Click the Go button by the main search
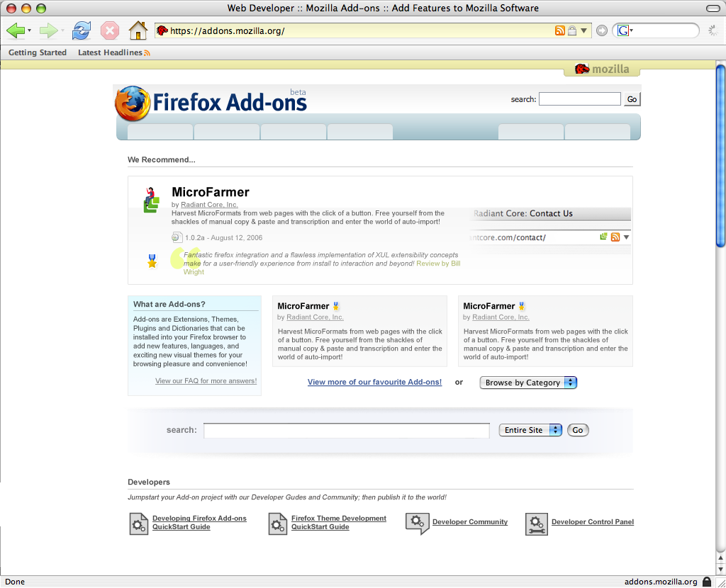The image size is (726, 588). tap(578, 430)
